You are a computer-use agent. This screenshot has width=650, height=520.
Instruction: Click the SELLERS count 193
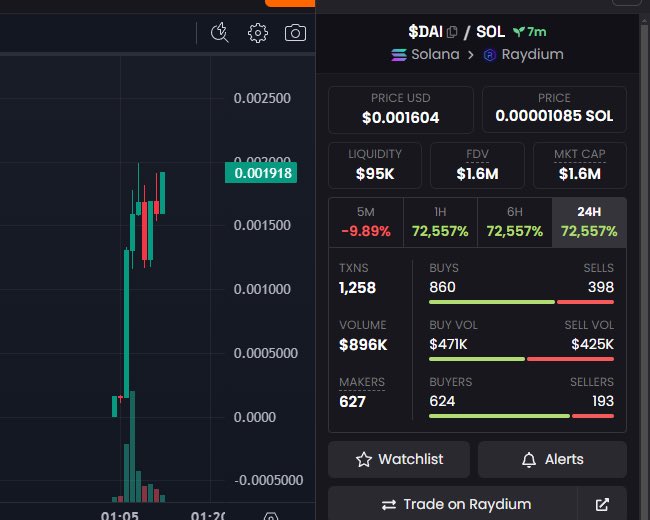pos(603,401)
